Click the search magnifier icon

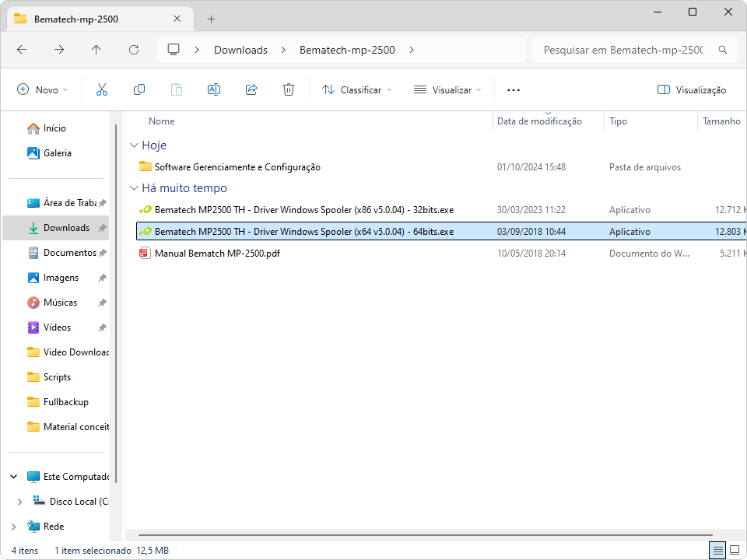coord(723,50)
